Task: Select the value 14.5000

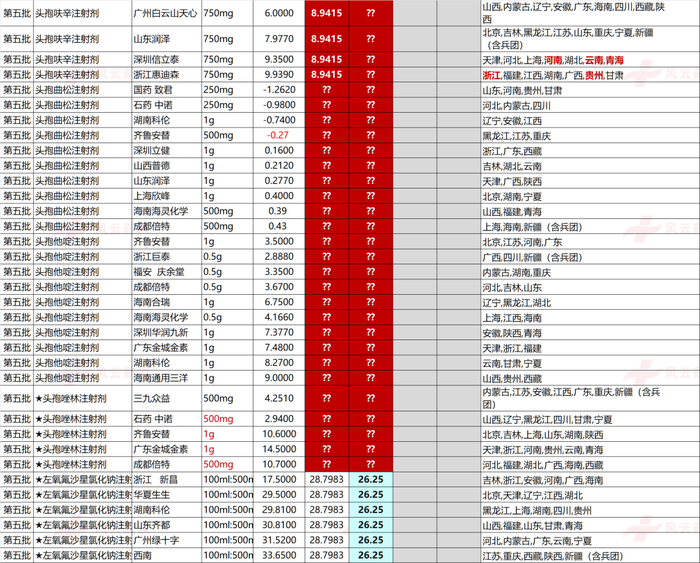Action: coord(279,449)
